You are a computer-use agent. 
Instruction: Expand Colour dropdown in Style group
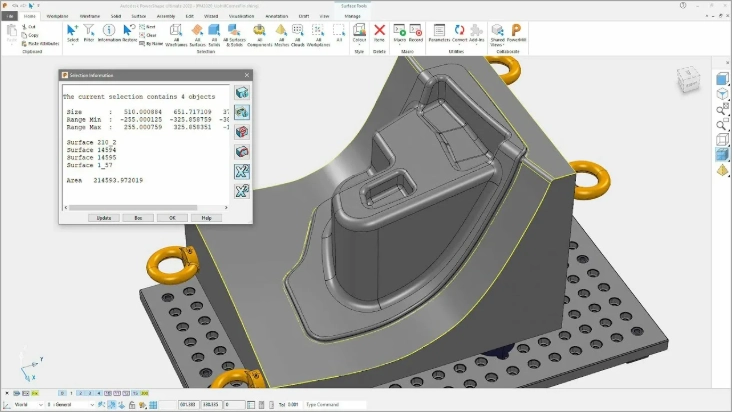coord(359,45)
